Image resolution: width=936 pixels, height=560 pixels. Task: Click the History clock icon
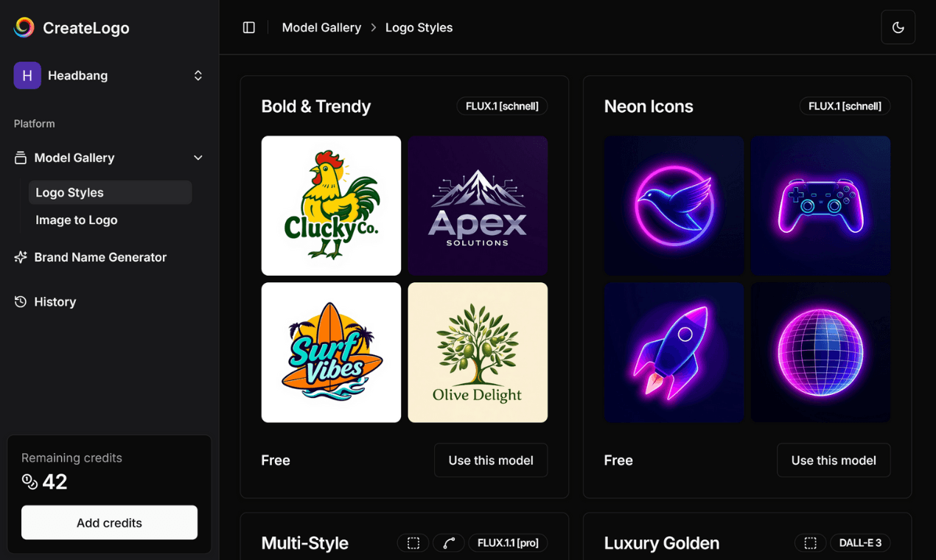[x=21, y=301]
